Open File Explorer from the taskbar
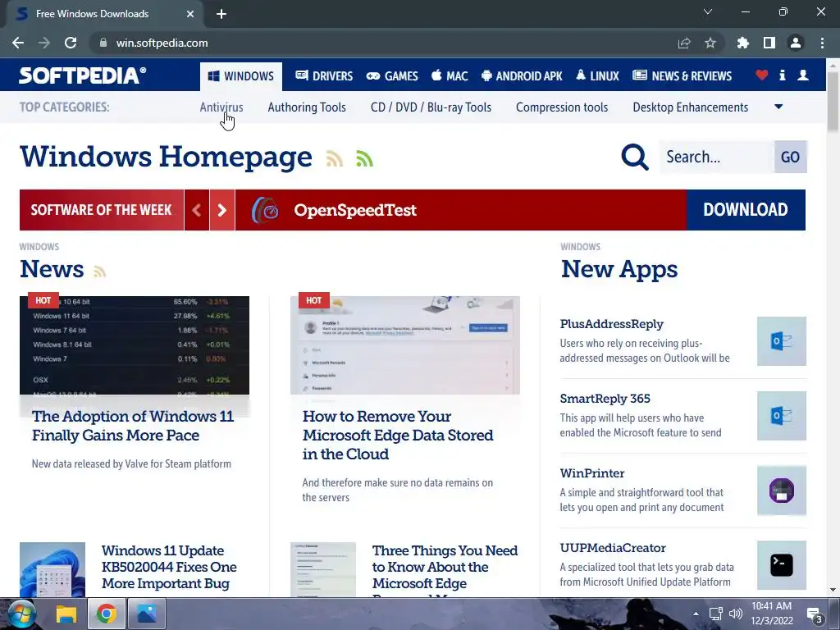Viewport: 840px width, 630px height. point(67,614)
